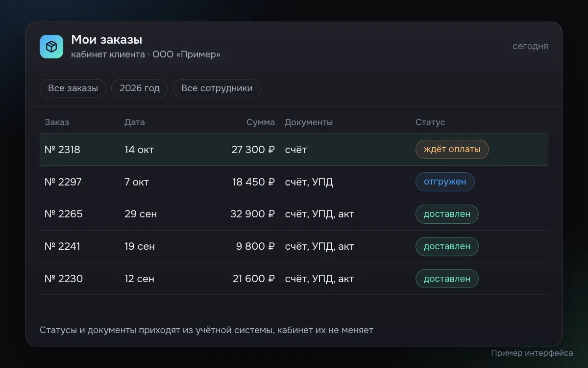Click the «отгружен» status badge
588x368 pixels.
coord(445,182)
